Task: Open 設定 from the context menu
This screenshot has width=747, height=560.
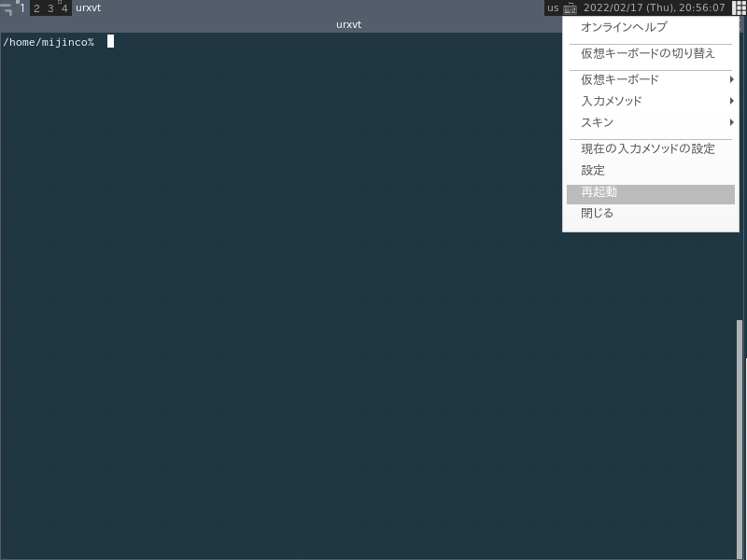Action: click(593, 170)
